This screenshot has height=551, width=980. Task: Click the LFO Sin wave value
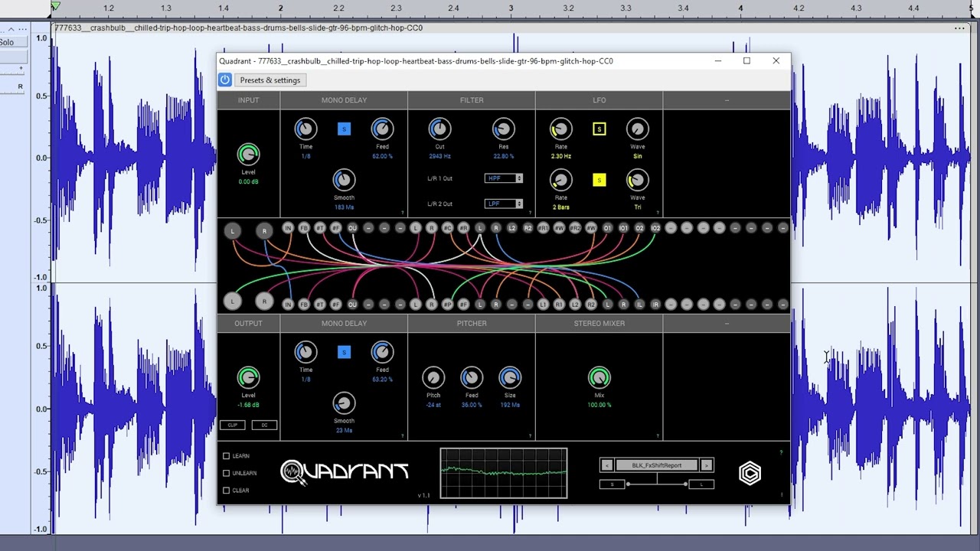(637, 156)
